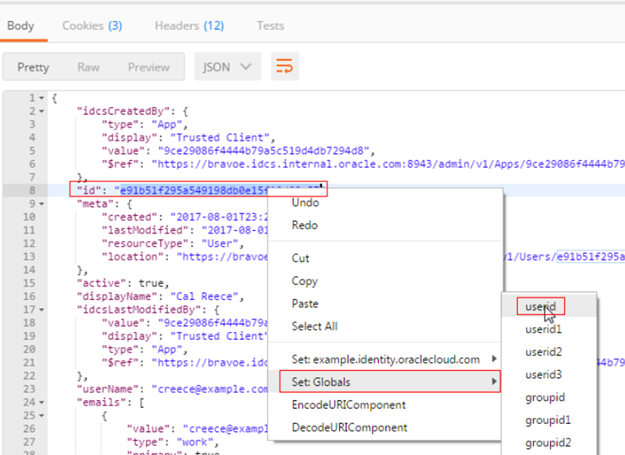Click the "User" resourceType value
The image size is (625, 455).
click(220, 243)
